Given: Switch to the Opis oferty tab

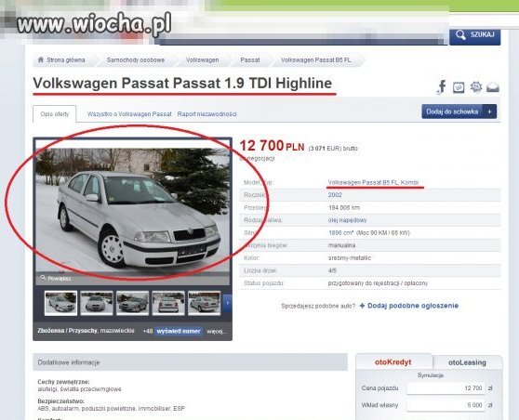Looking at the screenshot, I should click(55, 114).
